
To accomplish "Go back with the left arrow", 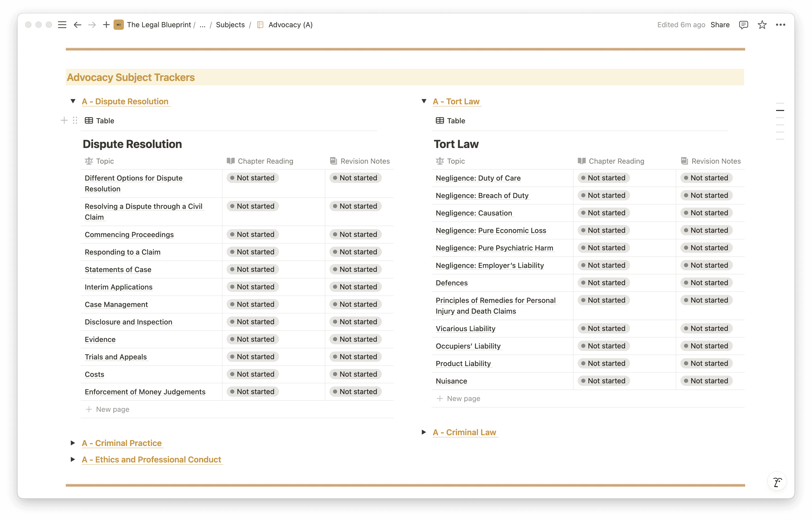I will coord(77,25).
